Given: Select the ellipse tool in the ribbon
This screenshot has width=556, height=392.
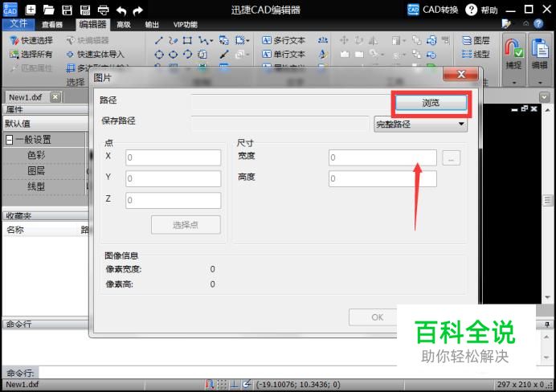Looking at the screenshot, I should pos(173,55).
